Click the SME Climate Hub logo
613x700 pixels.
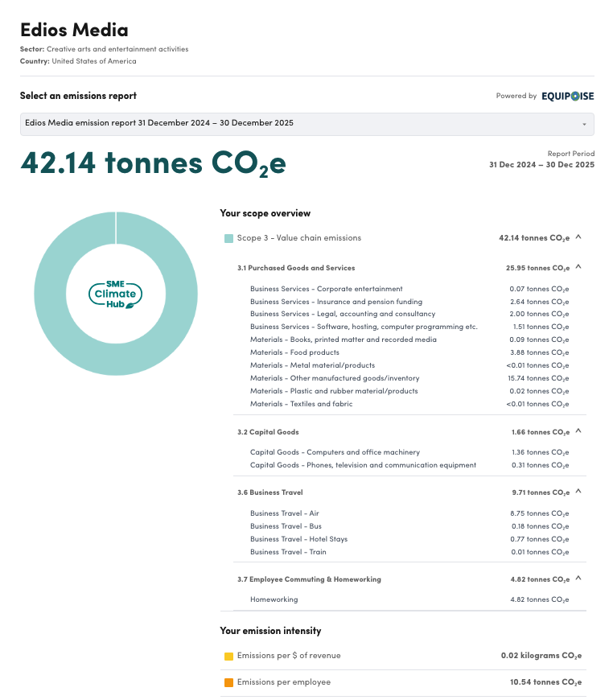pyautogui.click(x=115, y=294)
